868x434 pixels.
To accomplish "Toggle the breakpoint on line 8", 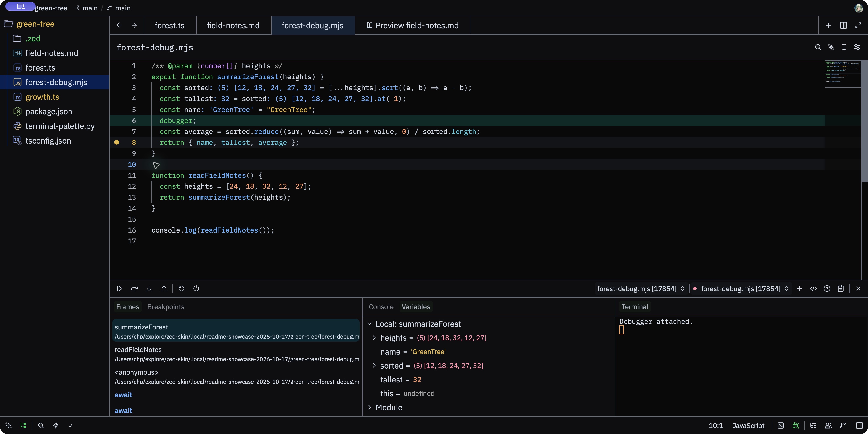I will tap(116, 142).
